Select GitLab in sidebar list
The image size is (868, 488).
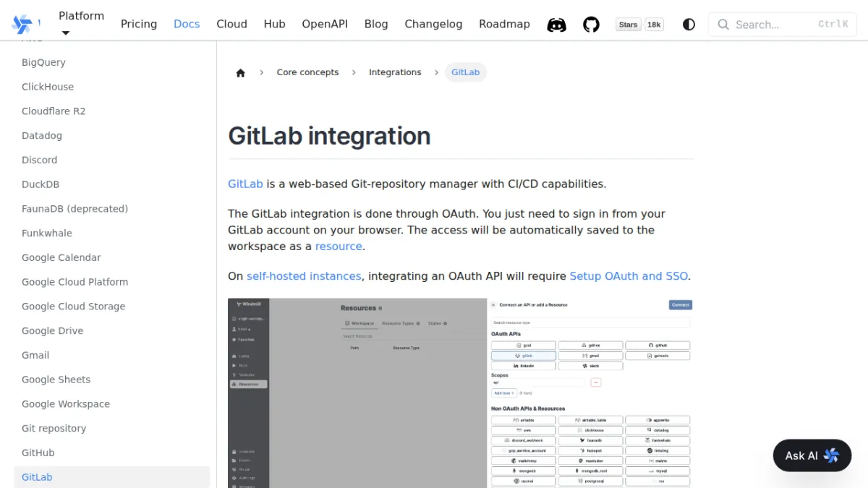(x=111, y=477)
